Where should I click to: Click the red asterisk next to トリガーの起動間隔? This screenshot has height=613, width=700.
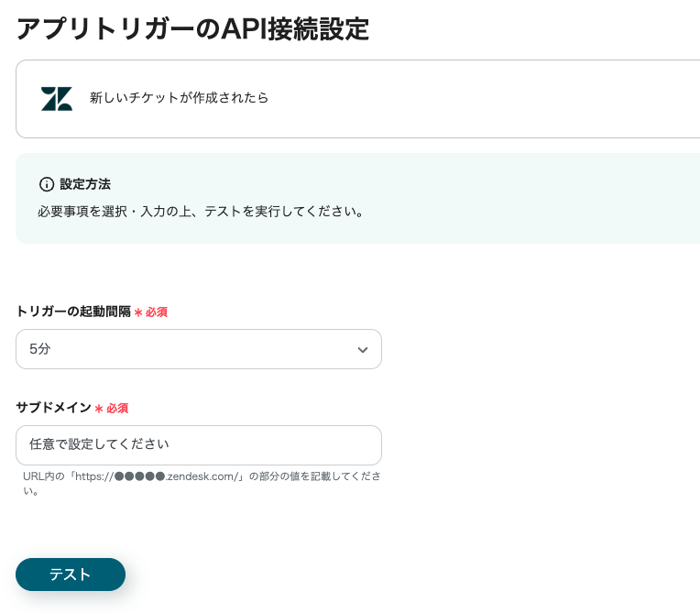point(138,312)
